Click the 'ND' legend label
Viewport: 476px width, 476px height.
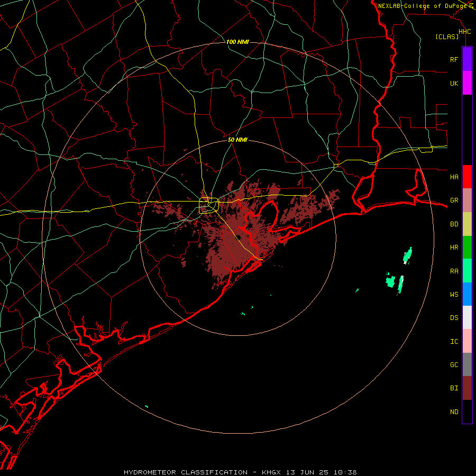[454, 412]
